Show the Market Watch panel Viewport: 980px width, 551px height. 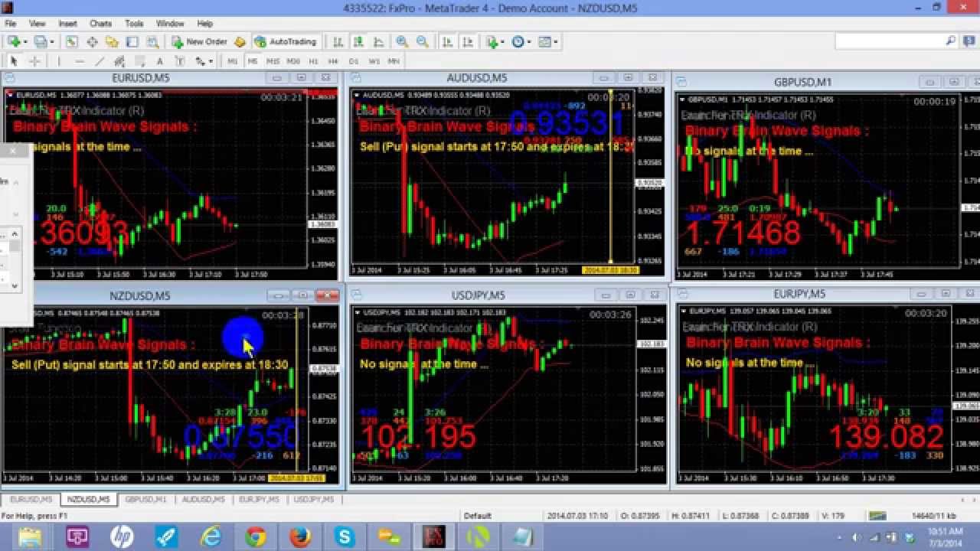(x=71, y=41)
